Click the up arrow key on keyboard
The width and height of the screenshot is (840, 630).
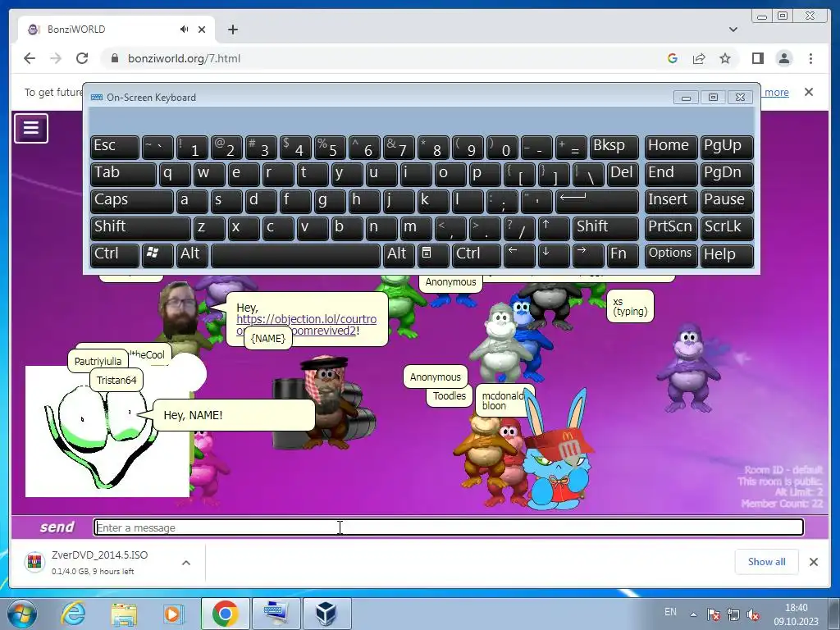coord(554,228)
